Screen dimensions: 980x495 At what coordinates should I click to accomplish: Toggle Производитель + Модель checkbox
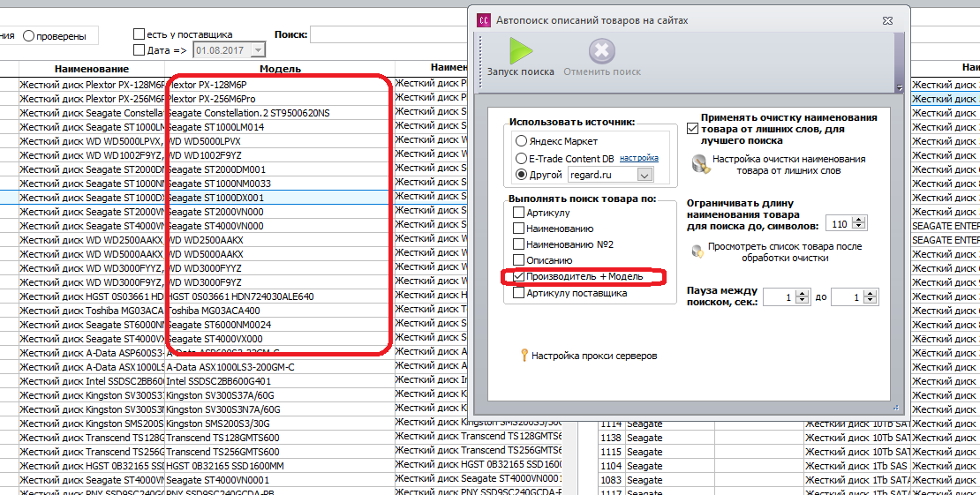click(518, 276)
